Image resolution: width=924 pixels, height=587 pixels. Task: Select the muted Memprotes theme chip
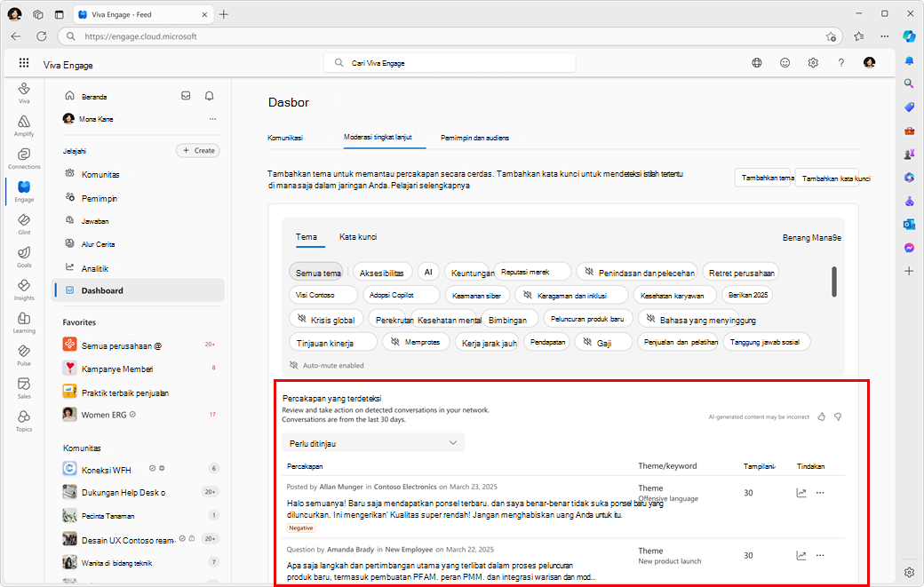click(416, 342)
